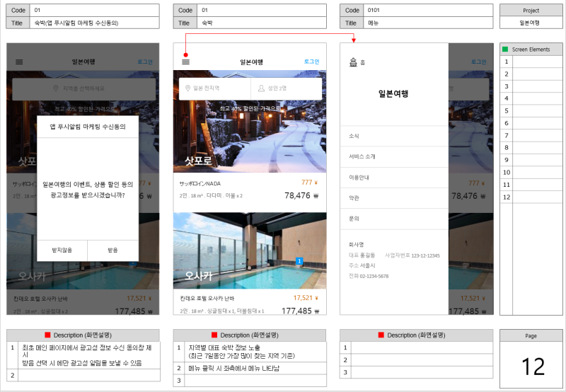This screenshot has width=566, height=392.
Task: Click the 177,485 ₩ price in middle screen
Action: 300,311
